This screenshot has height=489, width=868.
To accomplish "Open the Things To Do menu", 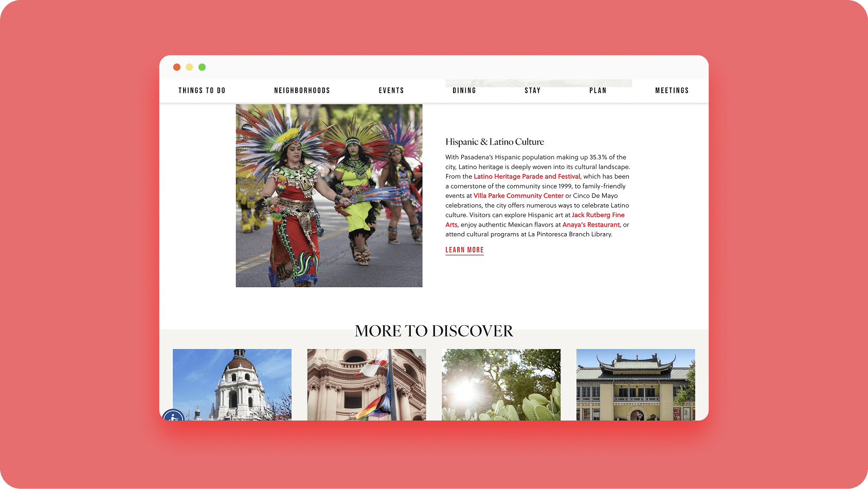I will click(202, 91).
